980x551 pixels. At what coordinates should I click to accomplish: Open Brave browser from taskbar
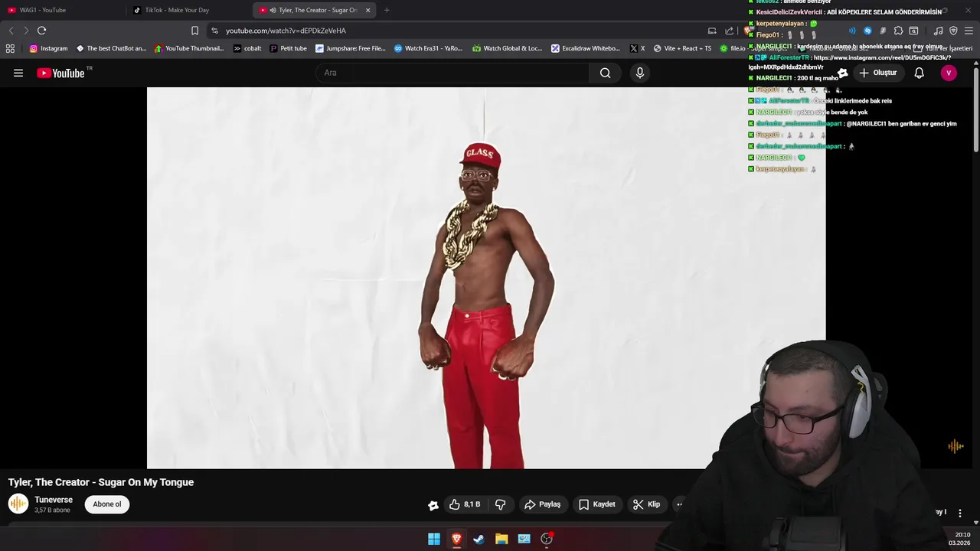pos(456,539)
